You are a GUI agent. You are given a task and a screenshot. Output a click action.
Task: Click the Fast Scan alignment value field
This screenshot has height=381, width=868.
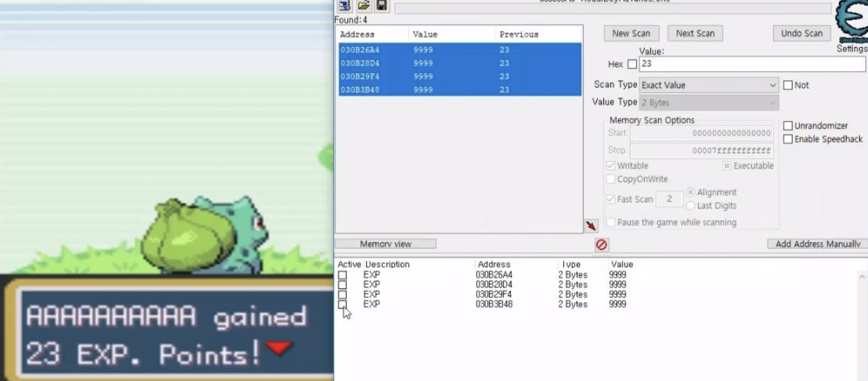pos(669,199)
